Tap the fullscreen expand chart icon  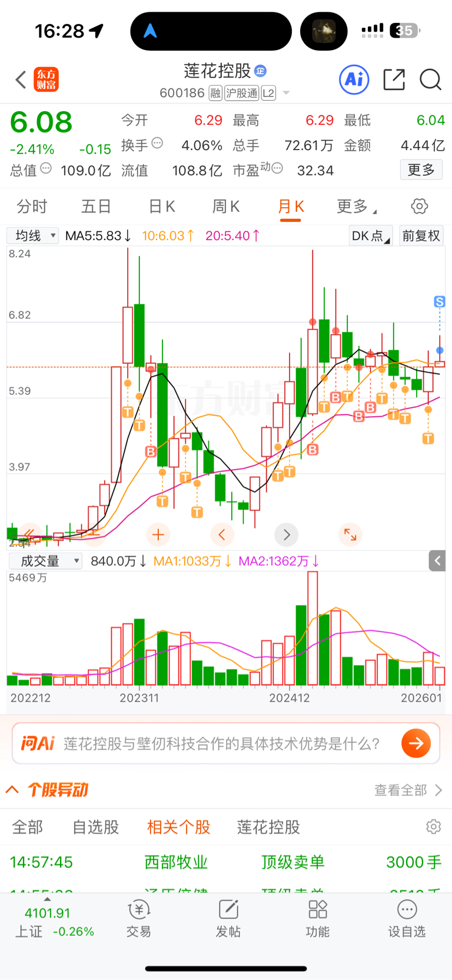coord(350,534)
